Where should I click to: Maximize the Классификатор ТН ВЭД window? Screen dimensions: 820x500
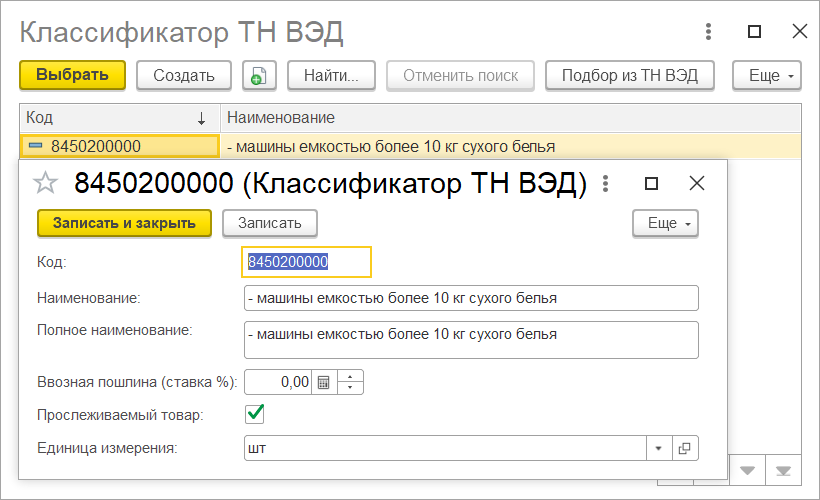coord(754,31)
